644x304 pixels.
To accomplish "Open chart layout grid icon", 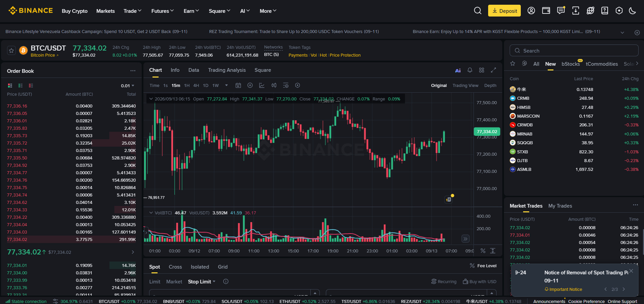I will click(482, 70).
